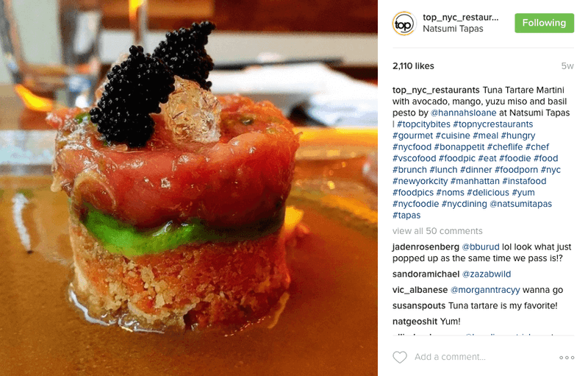Open the #topcitybites hashtag

click(x=423, y=124)
